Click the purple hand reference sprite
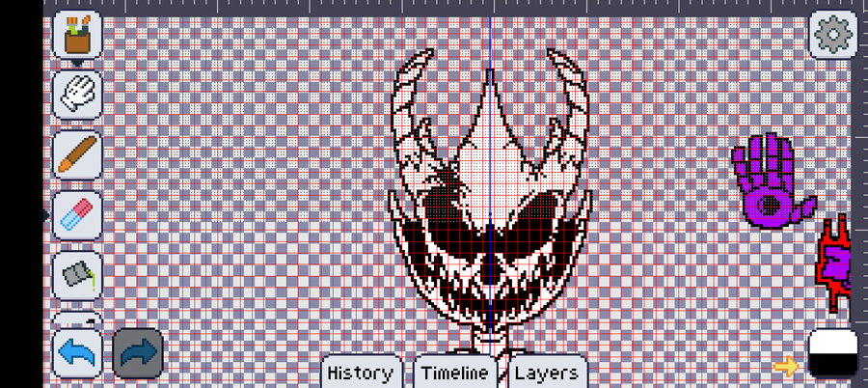 [x=772, y=180]
